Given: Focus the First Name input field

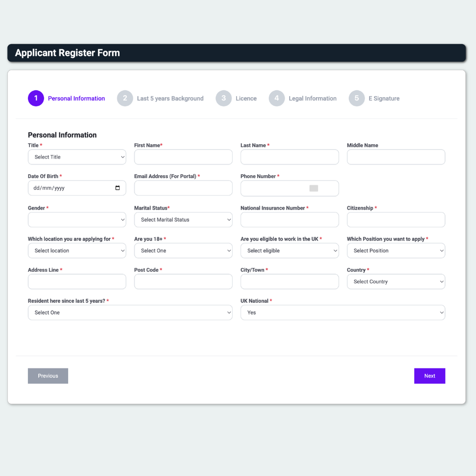Looking at the screenshot, I should pos(183,157).
